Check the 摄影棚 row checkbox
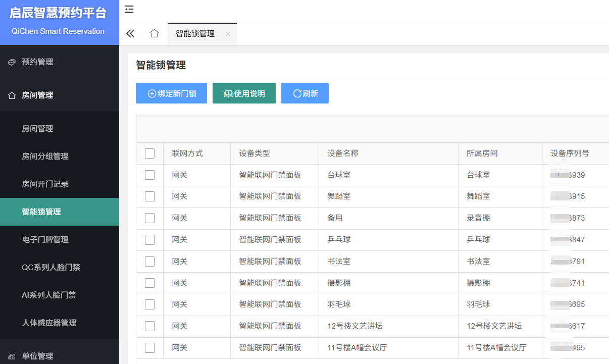Viewport: 609px width, 364px height. click(149, 283)
